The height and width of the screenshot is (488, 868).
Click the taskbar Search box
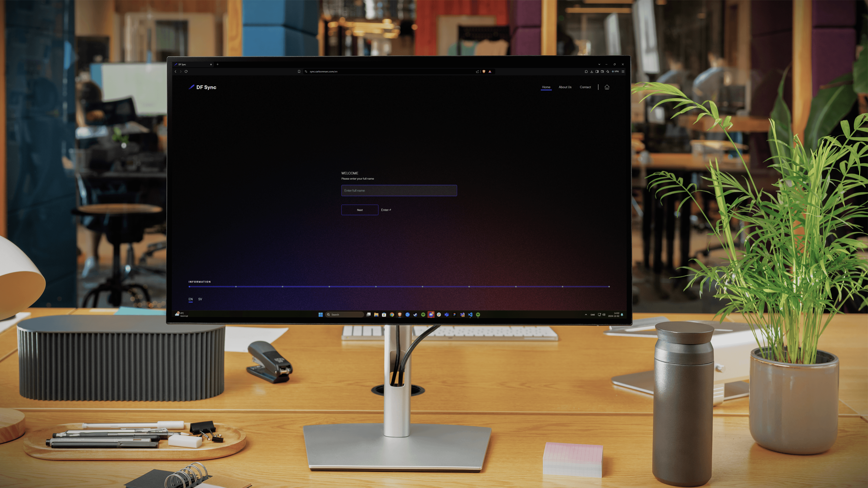coord(345,315)
